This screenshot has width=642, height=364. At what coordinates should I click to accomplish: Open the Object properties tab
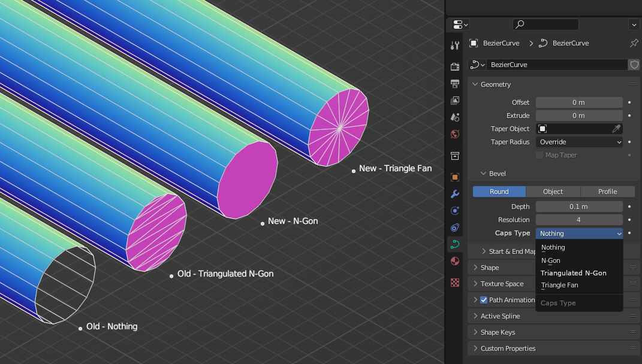(454, 177)
